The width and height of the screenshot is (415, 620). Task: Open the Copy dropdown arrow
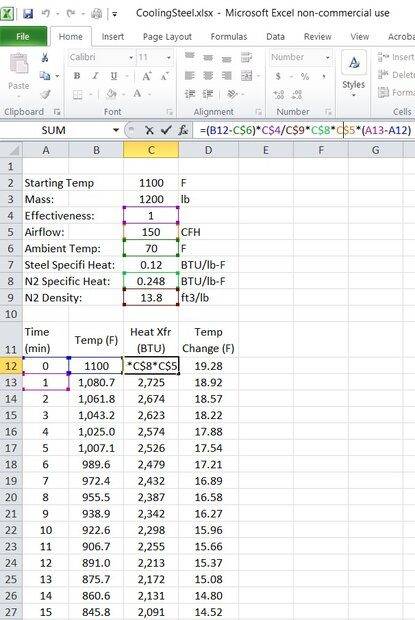point(57,76)
